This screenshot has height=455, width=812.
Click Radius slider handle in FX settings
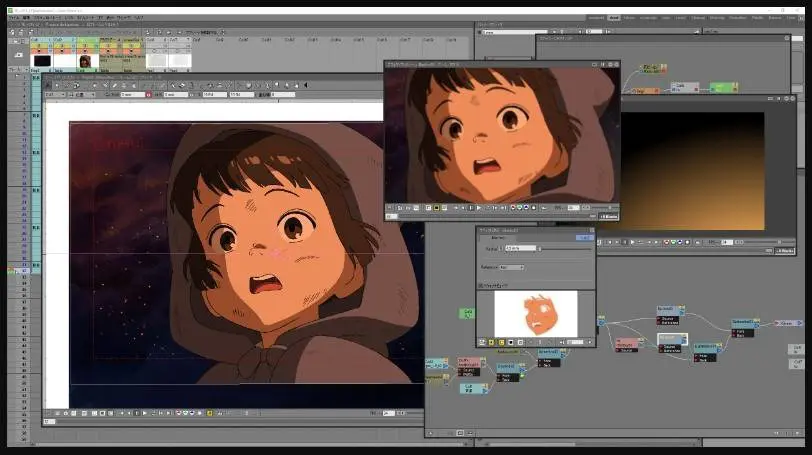(539, 249)
